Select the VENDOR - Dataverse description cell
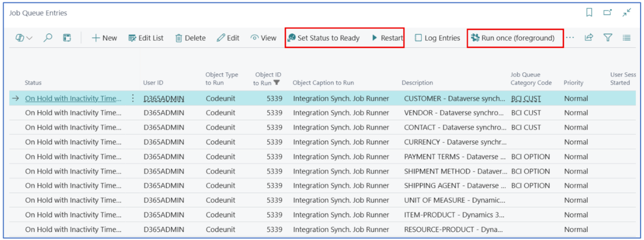 (x=454, y=113)
